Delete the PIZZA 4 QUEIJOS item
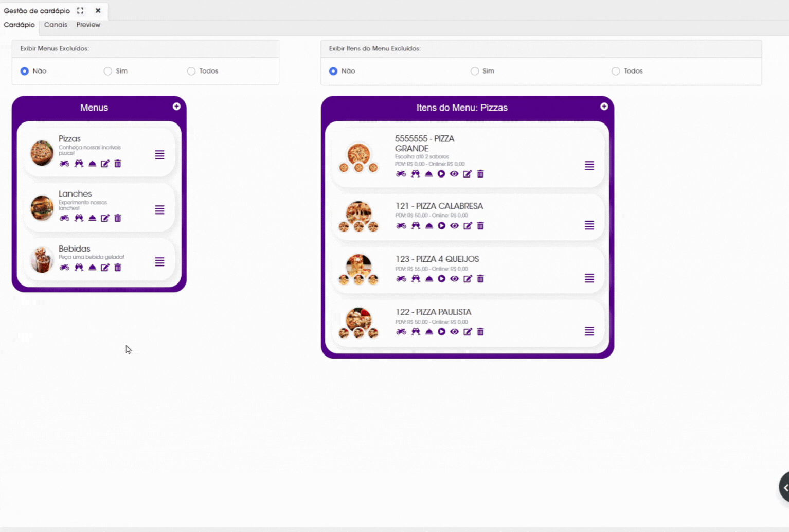Screen dimensions: 789x532 pyautogui.click(x=480, y=279)
